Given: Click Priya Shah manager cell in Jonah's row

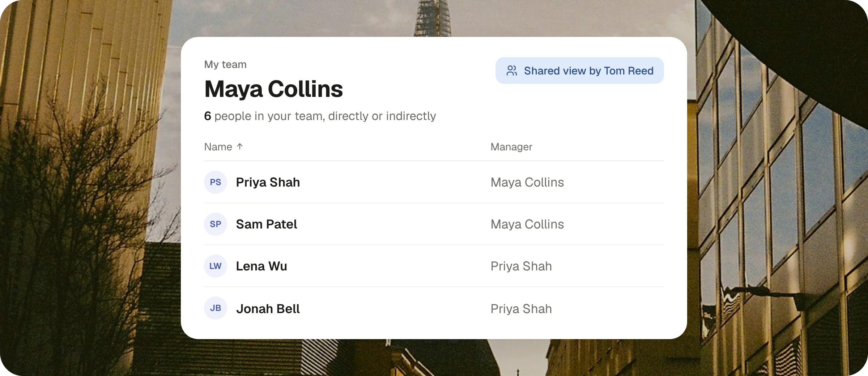Looking at the screenshot, I should 521,309.
